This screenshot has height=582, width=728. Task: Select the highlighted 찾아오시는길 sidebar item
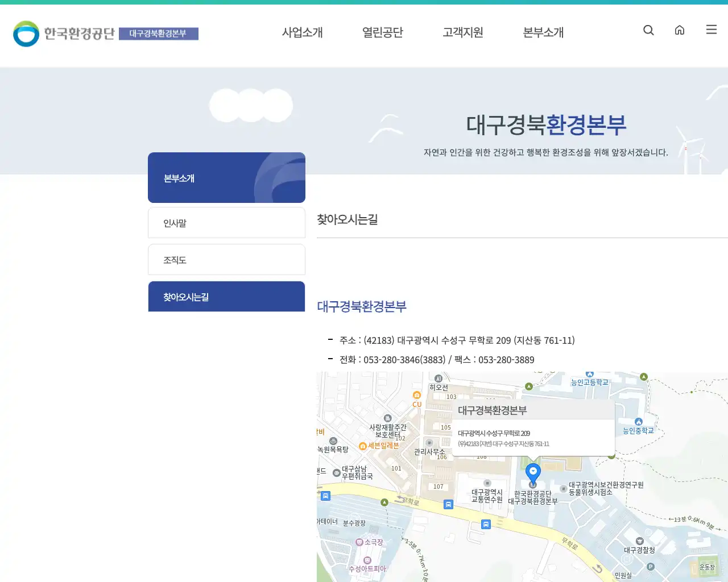pyautogui.click(x=226, y=296)
